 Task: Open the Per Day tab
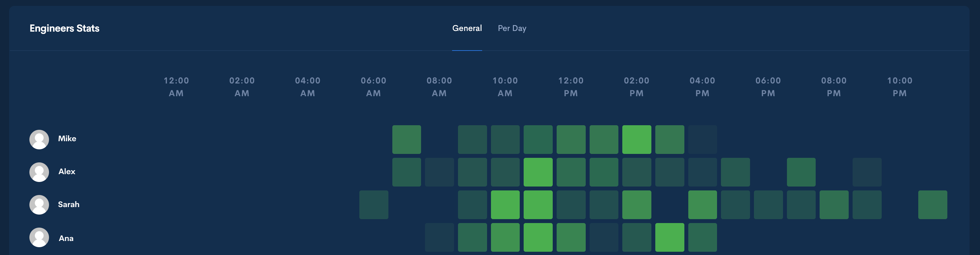pos(512,28)
